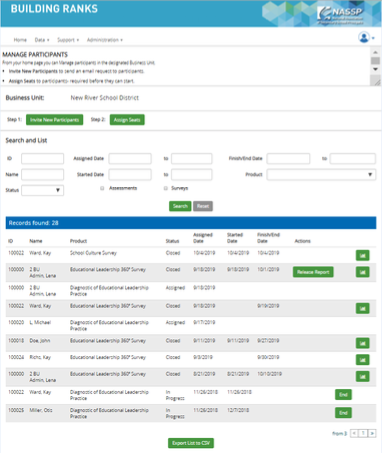Click the Name search field
This screenshot has width=382, height=453.
tap(42, 174)
